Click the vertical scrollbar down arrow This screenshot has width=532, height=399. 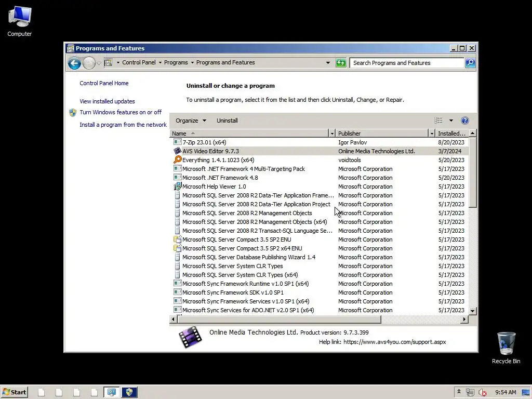[472, 311]
